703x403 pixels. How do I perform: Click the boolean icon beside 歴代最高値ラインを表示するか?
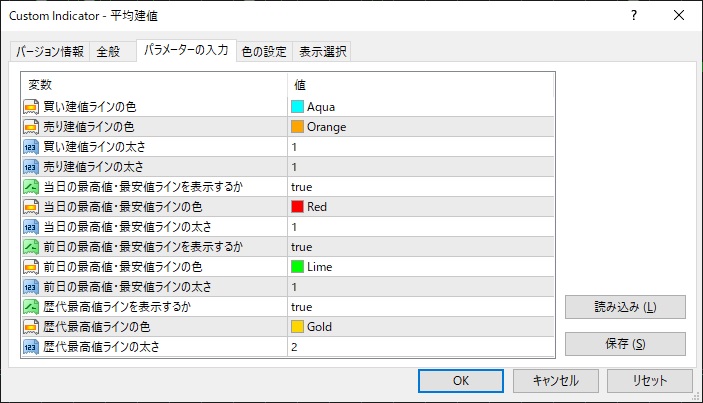tap(31, 307)
